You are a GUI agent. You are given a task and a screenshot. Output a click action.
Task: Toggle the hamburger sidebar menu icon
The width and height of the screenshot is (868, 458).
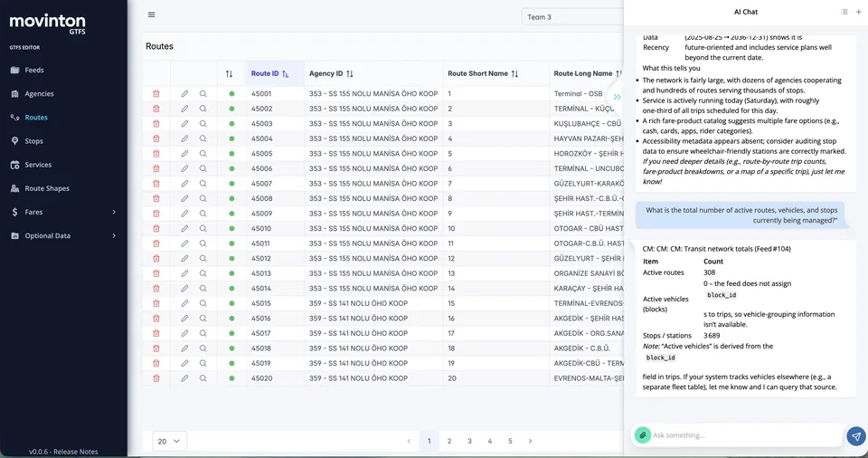tap(151, 15)
